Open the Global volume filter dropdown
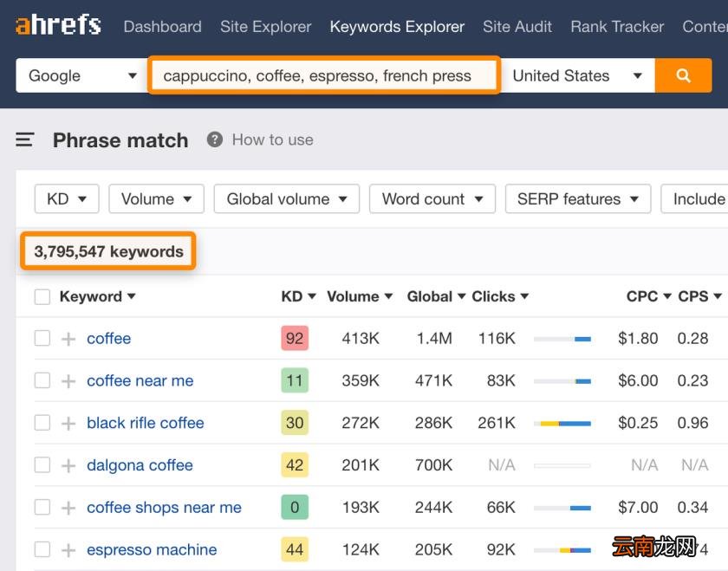This screenshot has width=728, height=571. pos(287,198)
